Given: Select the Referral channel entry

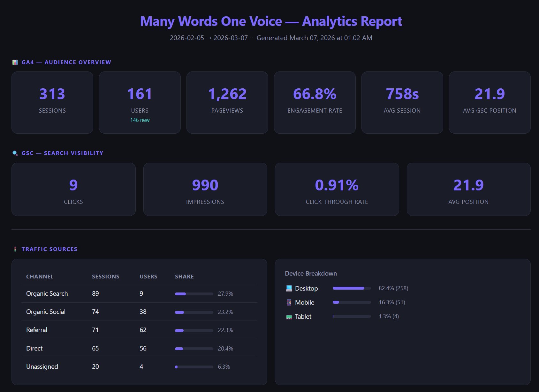Looking at the screenshot, I should [x=36, y=330].
